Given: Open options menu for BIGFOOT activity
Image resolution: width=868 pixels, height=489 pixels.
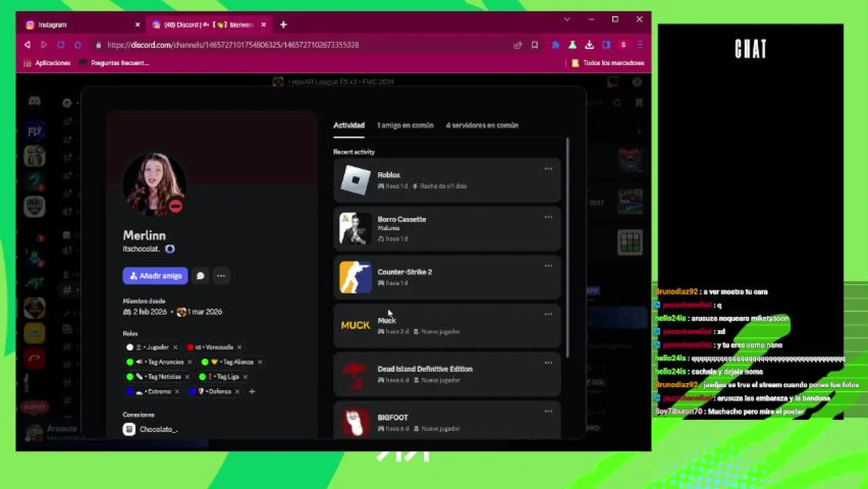Looking at the screenshot, I should (548, 411).
